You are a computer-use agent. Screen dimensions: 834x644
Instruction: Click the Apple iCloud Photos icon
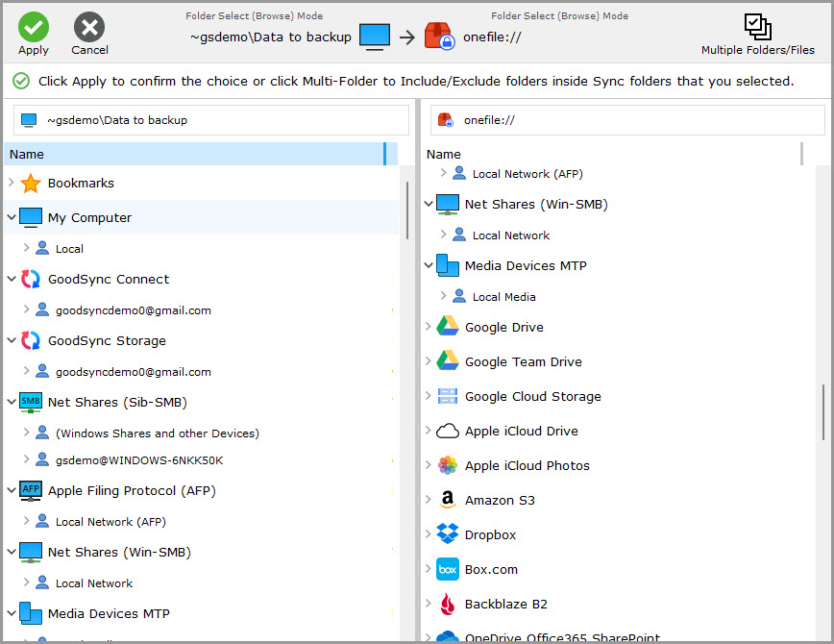pyautogui.click(x=447, y=465)
